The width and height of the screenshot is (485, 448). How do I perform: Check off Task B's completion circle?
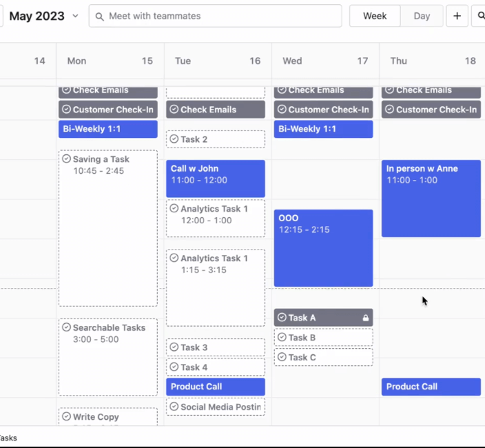click(x=282, y=338)
